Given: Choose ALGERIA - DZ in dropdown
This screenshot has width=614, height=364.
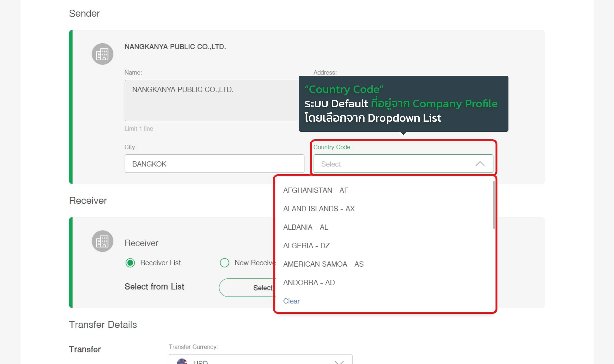Looking at the screenshot, I should click(x=306, y=245).
